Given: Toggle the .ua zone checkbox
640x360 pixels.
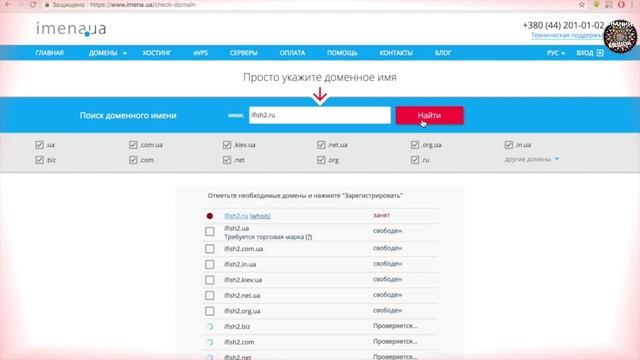Looking at the screenshot, I should (x=39, y=144).
